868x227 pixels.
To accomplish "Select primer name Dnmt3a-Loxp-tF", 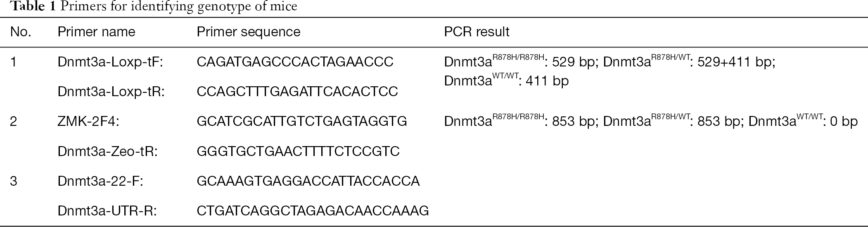I will pyautogui.click(x=111, y=62).
